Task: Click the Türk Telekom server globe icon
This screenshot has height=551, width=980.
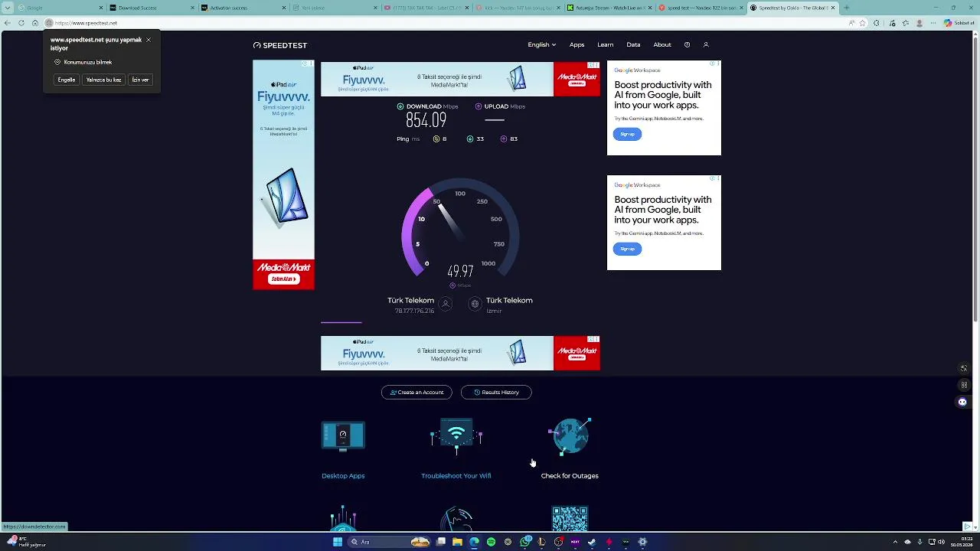Action: 475,304
